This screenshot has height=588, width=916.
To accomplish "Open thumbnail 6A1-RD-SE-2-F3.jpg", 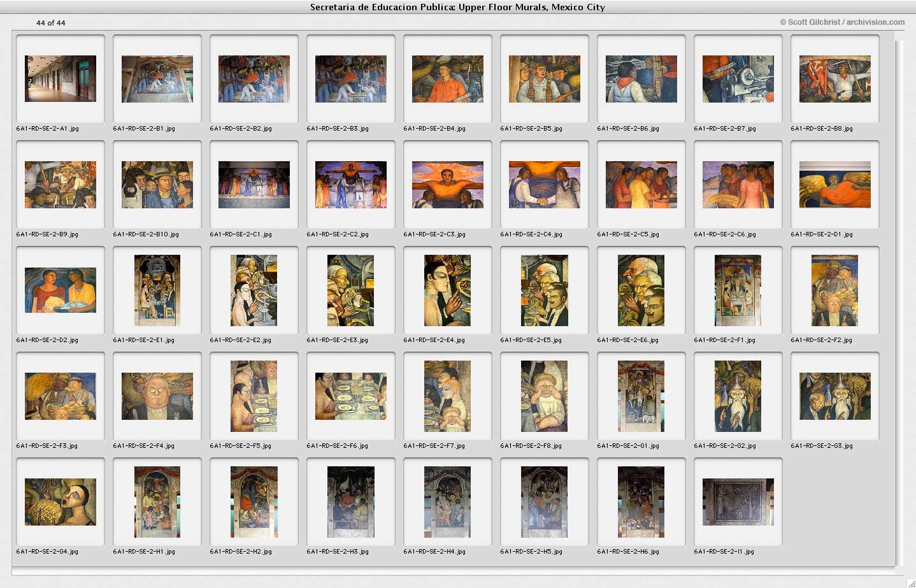I will click(x=61, y=396).
